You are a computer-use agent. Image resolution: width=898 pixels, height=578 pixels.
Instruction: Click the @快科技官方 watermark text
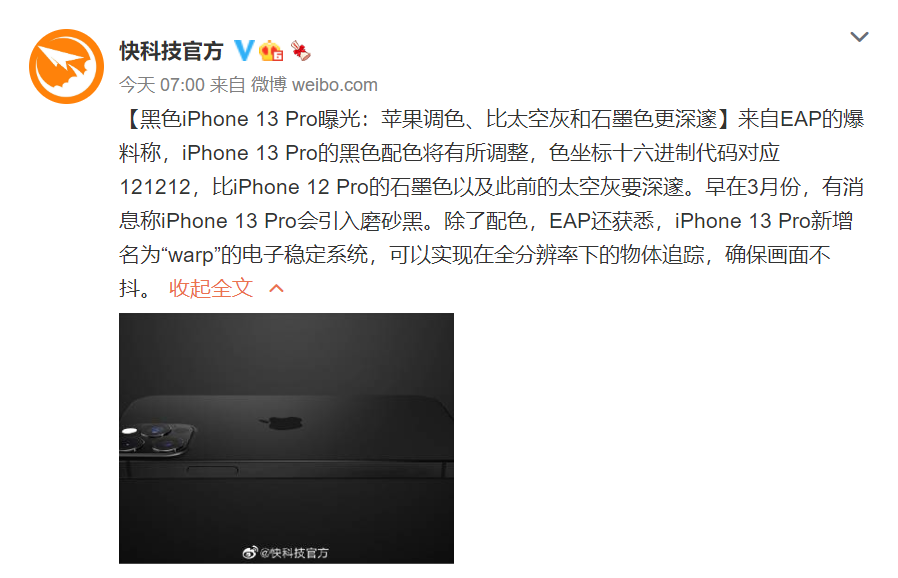coord(294,553)
